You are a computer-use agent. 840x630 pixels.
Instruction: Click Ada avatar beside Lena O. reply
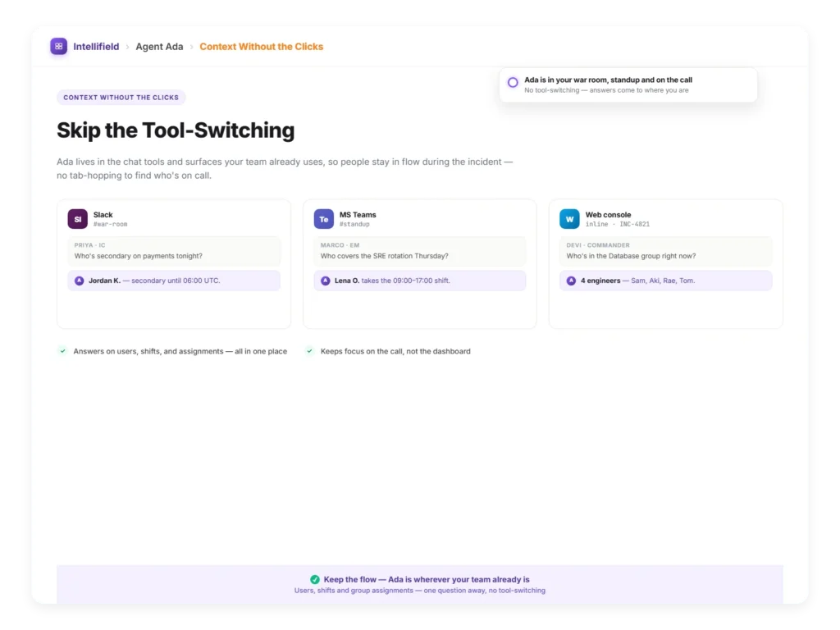click(x=325, y=281)
